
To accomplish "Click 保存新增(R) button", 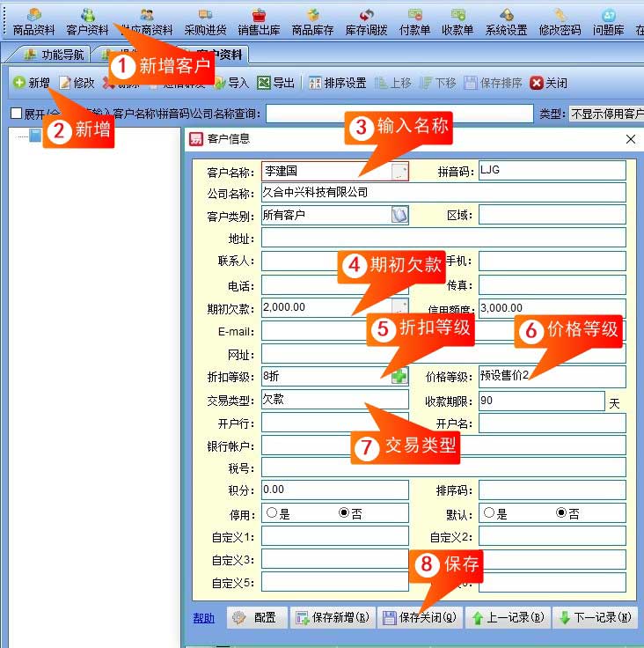I will click(x=333, y=617).
